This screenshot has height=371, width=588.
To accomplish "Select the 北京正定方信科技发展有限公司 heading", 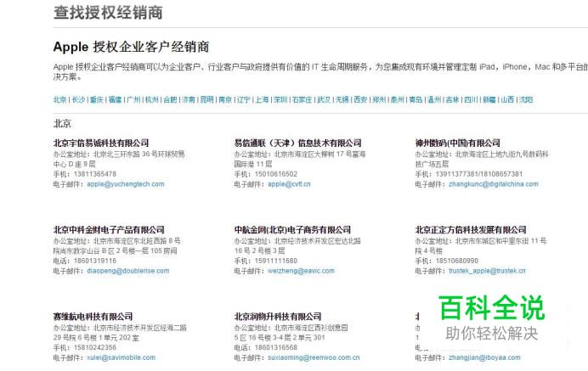I will click(x=471, y=229).
